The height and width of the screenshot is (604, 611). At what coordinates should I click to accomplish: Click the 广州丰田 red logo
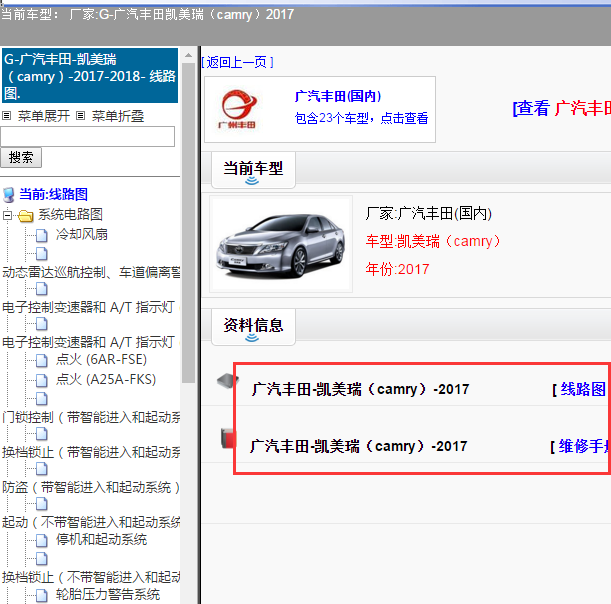pos(237,109)
